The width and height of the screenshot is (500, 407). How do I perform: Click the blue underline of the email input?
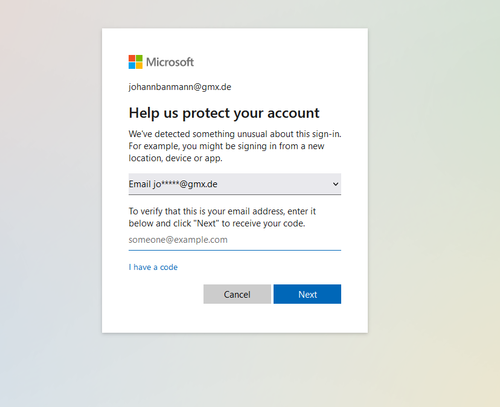pos(235,250)
